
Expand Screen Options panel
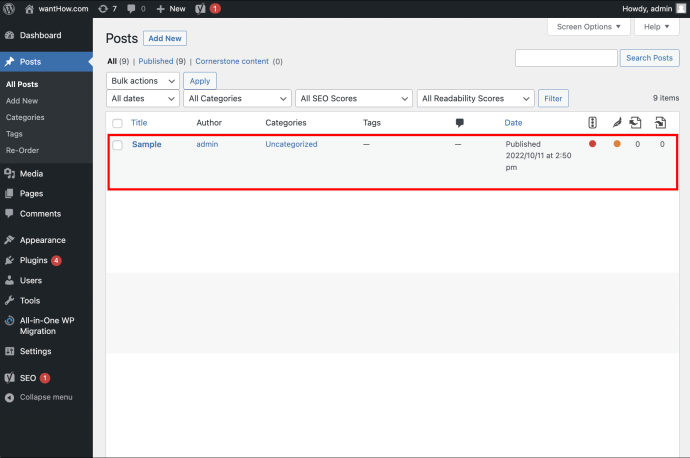[588, 27]
